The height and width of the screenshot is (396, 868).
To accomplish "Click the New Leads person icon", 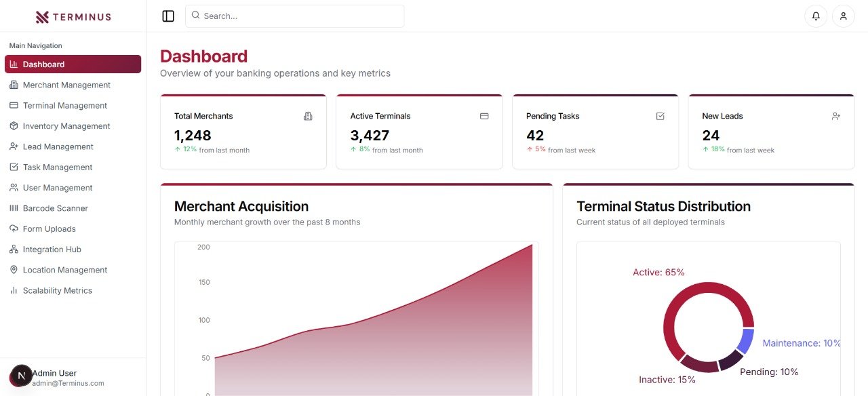I will pyautogui.click(x=836, y=116).
